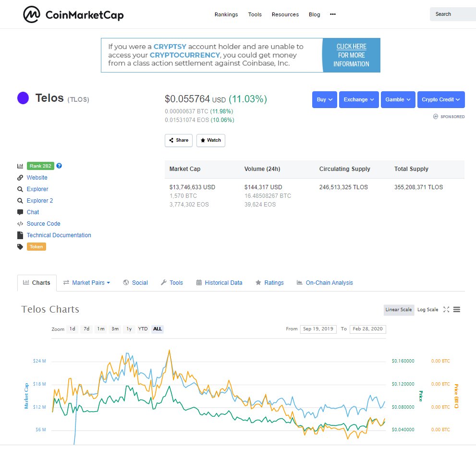Toggle fullscreen chart view icon
The height and width of the screenshot is (449, 476).
click(446, 309)
